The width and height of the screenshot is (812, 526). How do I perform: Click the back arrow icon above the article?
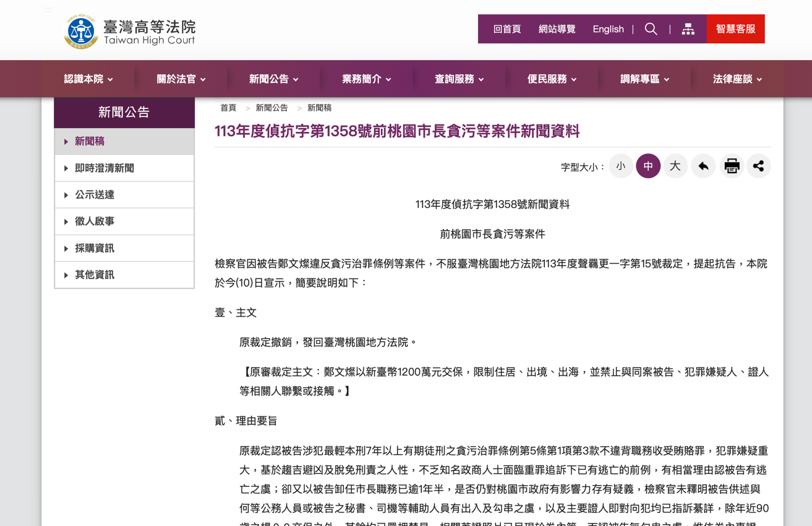(703, 166)
